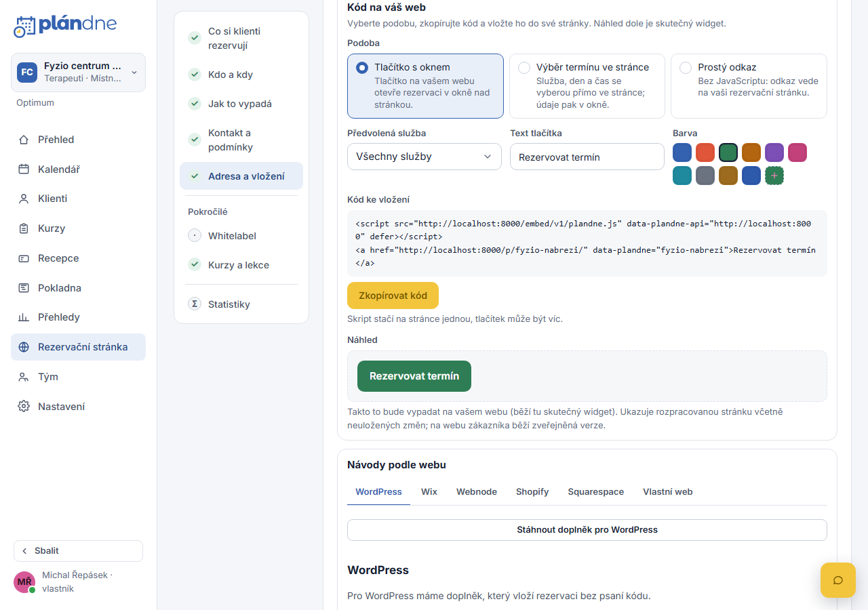The height and width of the screenshot is (610, 868).
Task: Open Tým via its person icon
Action: click(24, 377)
